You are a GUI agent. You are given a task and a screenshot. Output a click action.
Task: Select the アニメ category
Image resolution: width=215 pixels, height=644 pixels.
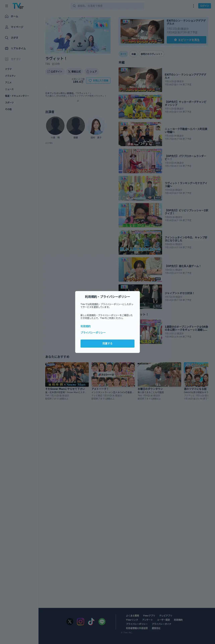[8, 82]
